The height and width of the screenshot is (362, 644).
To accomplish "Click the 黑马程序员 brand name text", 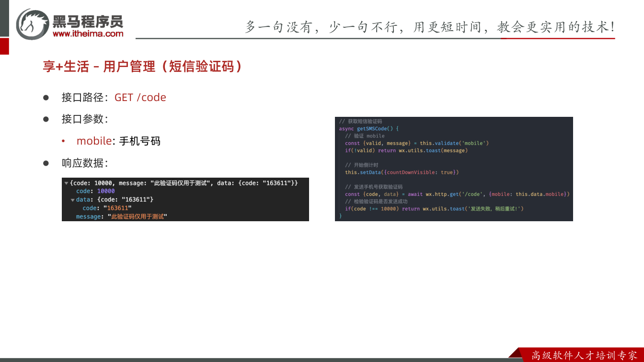I will coord(88,21).
